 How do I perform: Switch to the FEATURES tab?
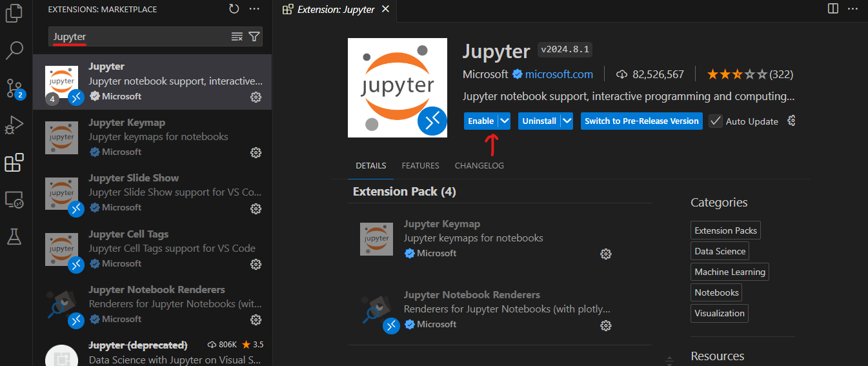click(x=420, y=165)
